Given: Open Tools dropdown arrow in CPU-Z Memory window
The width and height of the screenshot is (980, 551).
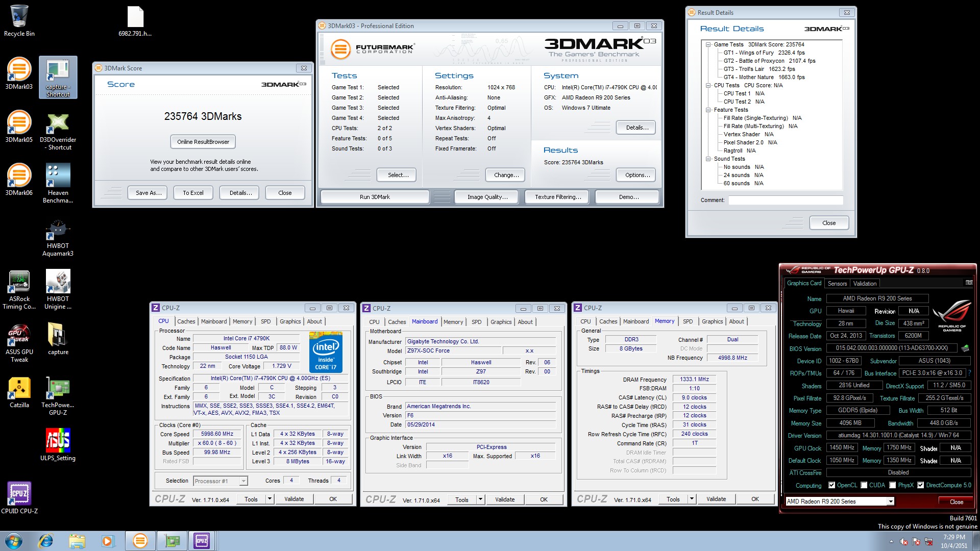Looking at the screenshot, I should click(x=692, y=499).
